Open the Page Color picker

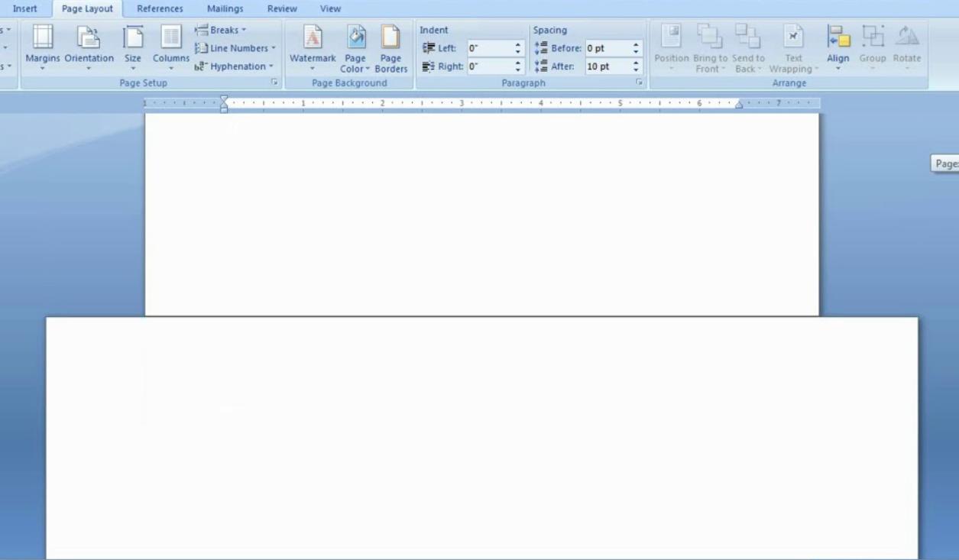pyautogui.click(x=356, y=47)
